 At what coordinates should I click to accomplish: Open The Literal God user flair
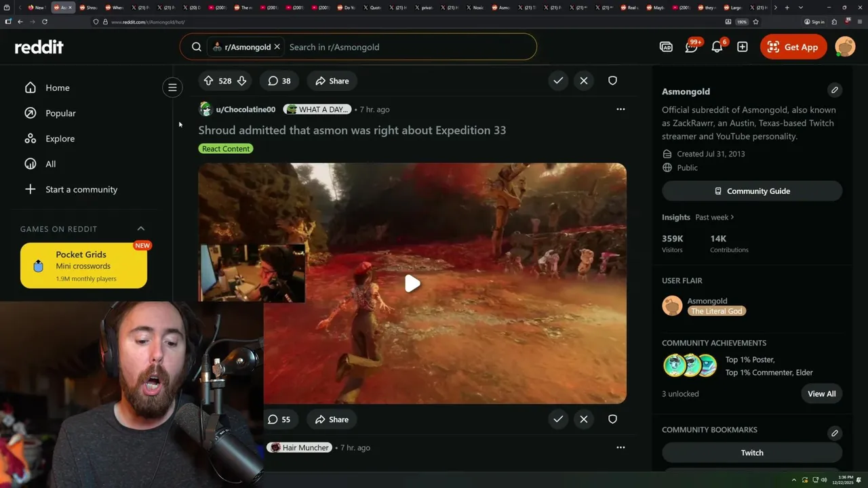tap(717, 311)
